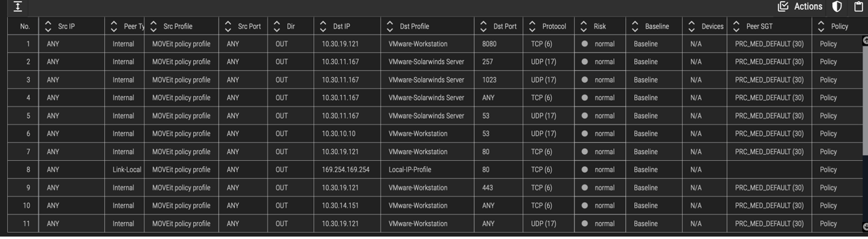Screen dimensions: 868x239
Task: Click the Baseline column sort arrows
Action: [634, 27]
